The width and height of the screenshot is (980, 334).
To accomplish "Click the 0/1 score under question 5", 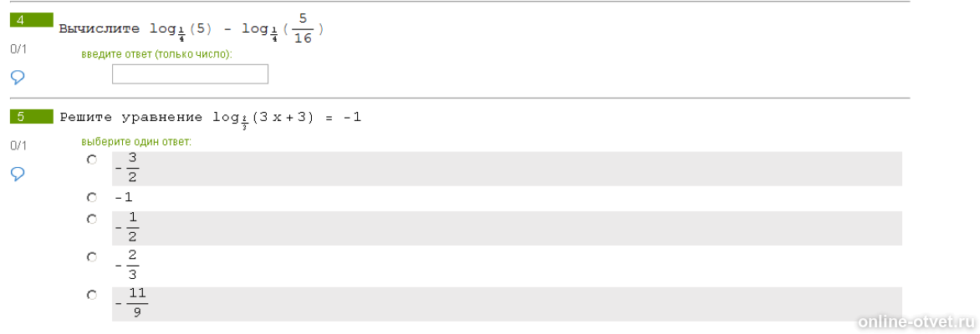I will tap(18, 145).
